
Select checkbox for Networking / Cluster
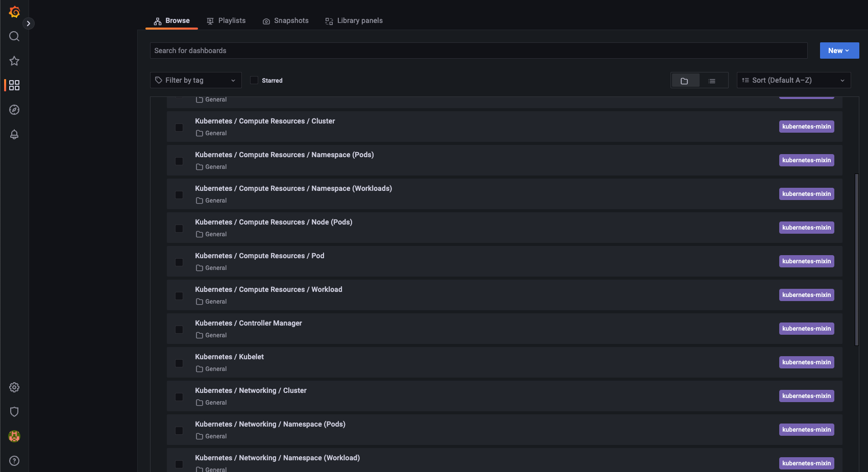pyautogui.click(x=179, y=397)
